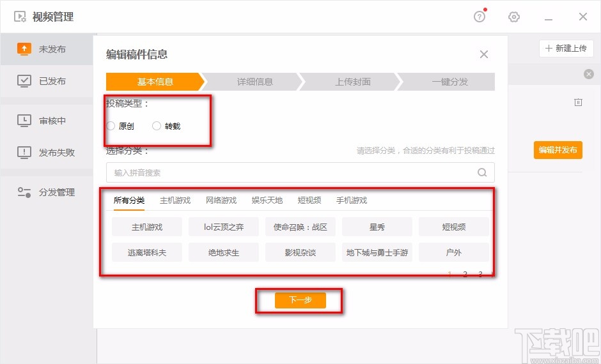The image size is (601, 364).
Task: Go to category page 2
Action: [465, 274]
